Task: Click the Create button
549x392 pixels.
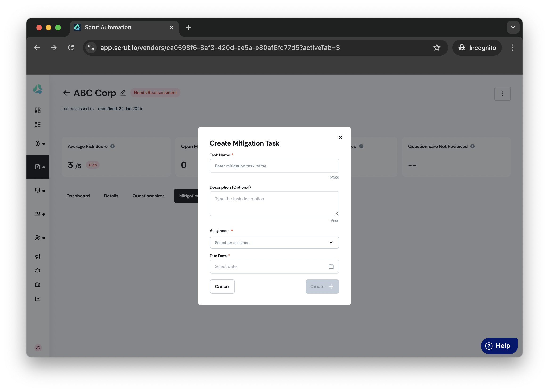Action: pos(322,286)
